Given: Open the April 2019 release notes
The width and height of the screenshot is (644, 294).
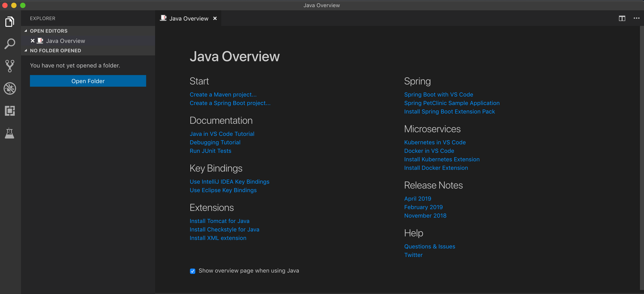Looking at the screenshot, I should click(x=417, y=199).
